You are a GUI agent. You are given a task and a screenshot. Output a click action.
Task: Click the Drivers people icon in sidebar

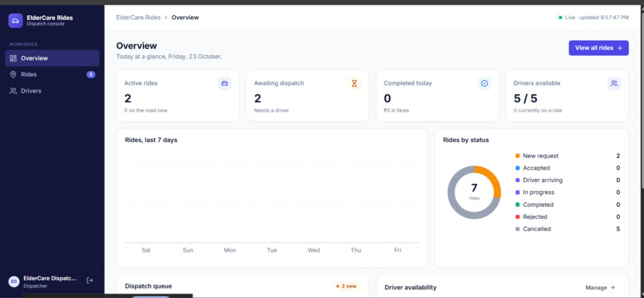pos(13,91)
